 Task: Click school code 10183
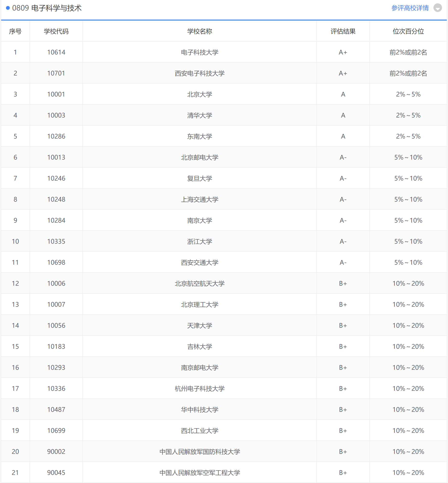point(56,347)
